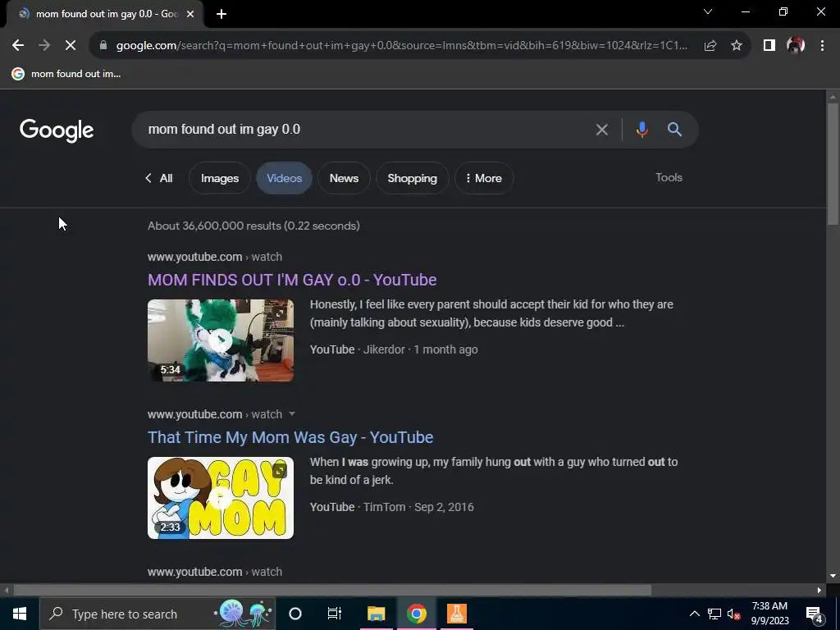
Task: Open 'That Time My Mom Was Gay' link
Action: (x=290, y=437)
